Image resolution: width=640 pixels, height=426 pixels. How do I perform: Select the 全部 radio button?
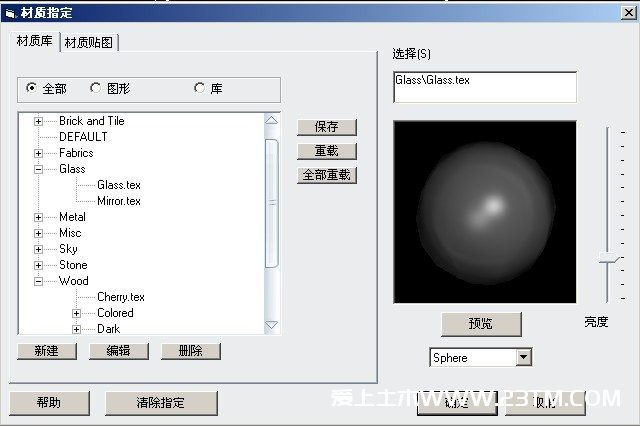tap(31, 88)
